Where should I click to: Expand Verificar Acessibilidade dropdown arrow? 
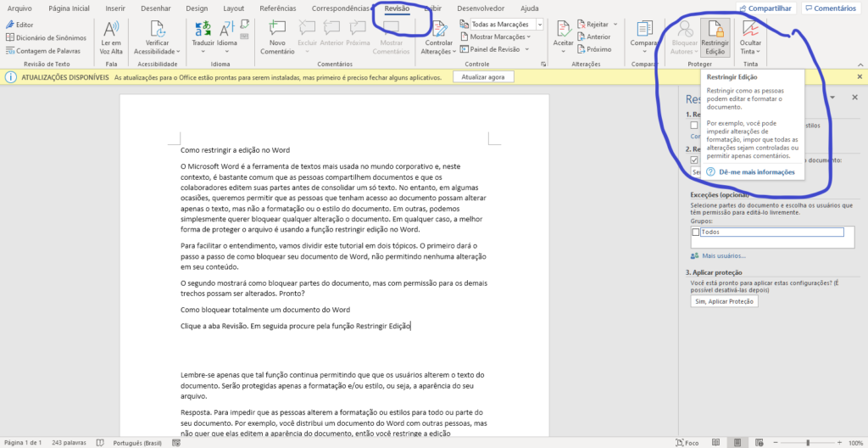coord(178,51)
